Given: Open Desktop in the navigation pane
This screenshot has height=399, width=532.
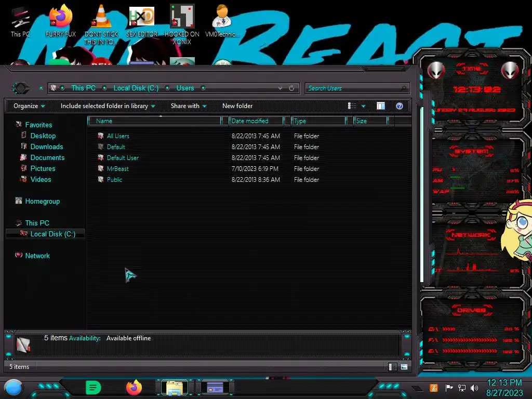Looking at the screenshot, I should [43, 136].
